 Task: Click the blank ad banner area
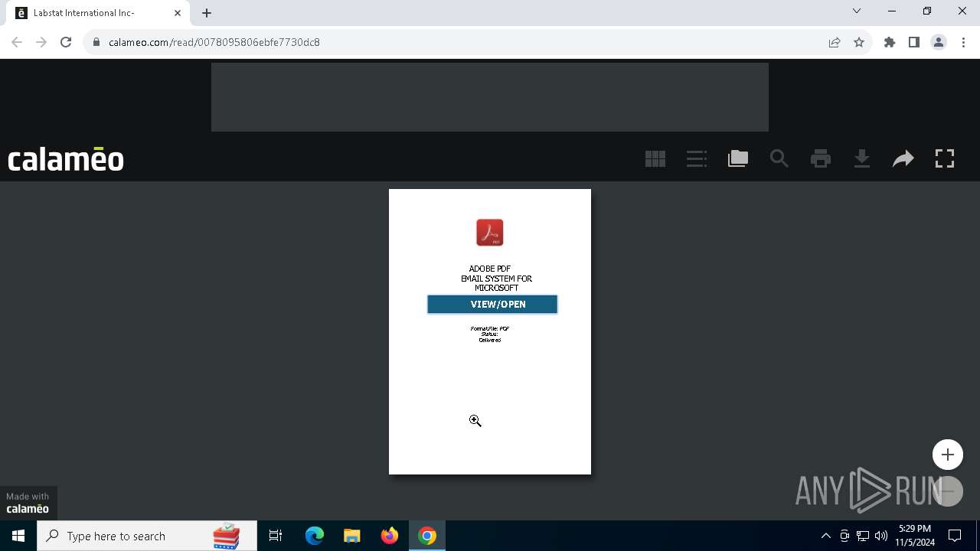[490, 97]
